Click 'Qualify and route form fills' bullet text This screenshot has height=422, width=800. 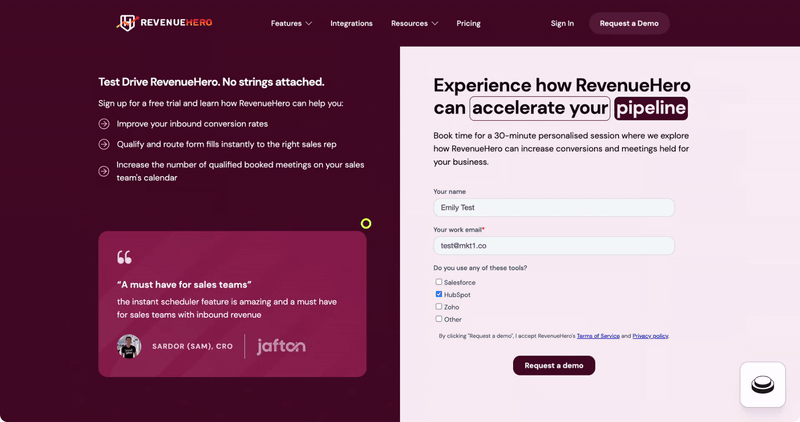[x=227, y=144]
